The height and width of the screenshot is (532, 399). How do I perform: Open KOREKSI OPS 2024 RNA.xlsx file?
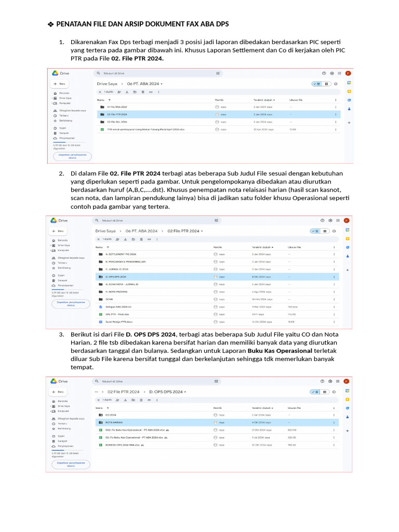pyautogui.click(x=123, y=445)
